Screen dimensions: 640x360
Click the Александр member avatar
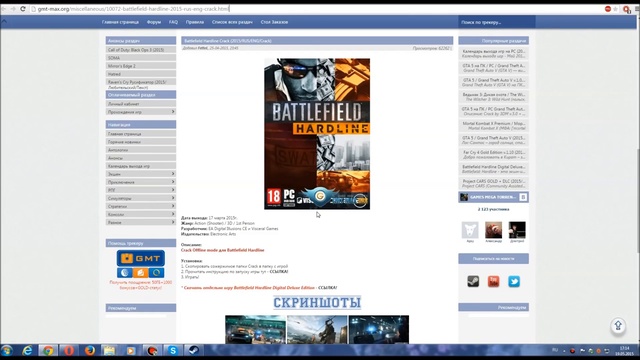[493, 230]
